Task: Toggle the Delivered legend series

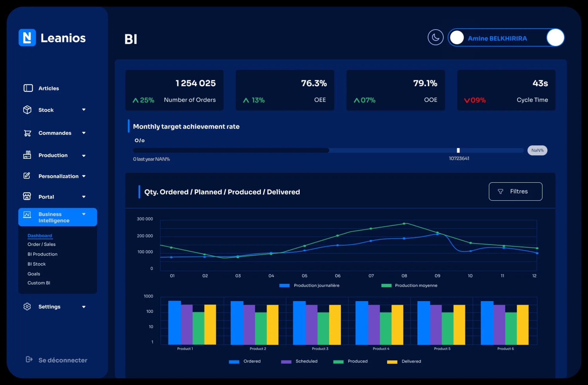Action: 404,361
